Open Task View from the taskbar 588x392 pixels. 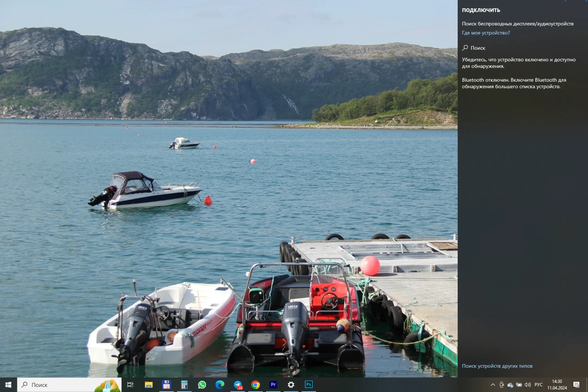pyautogui.click(x=130, y=385)
